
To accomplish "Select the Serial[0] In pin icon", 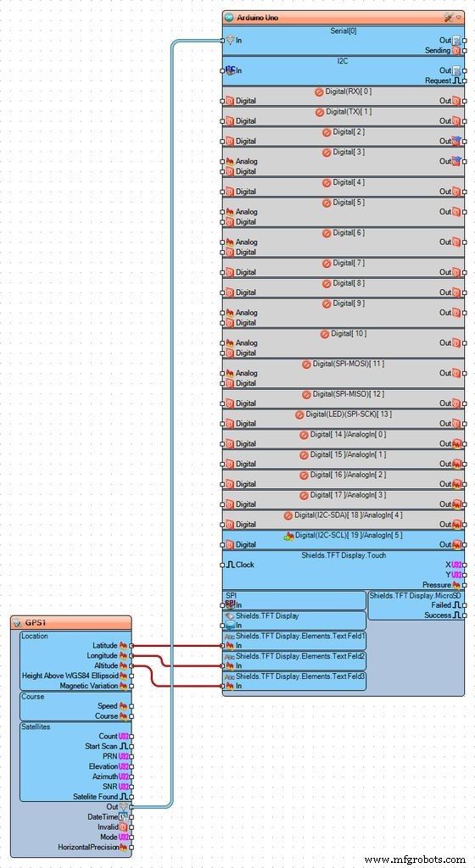I will pyautogui.click(x=231, y=41).
